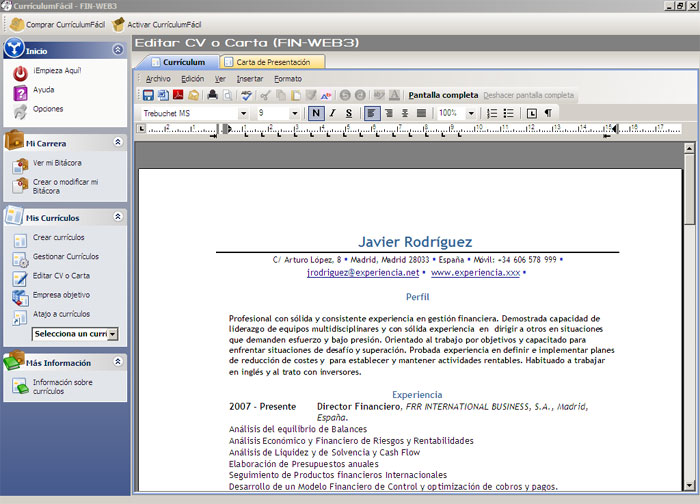Justify the text alignment
The height and width of the screenshot is (504, 700).
pyautogui.click(x=421, y=113)
